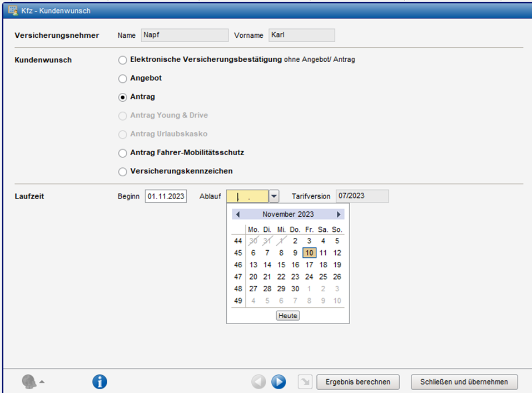Select date 27 in the calendar
532x393 pixels.
point(253,289)
